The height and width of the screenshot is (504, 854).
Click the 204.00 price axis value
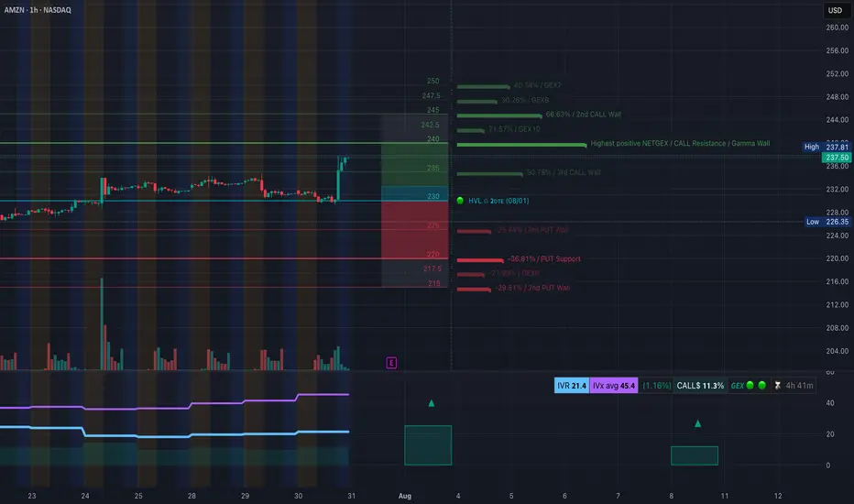tap(837, 351)
